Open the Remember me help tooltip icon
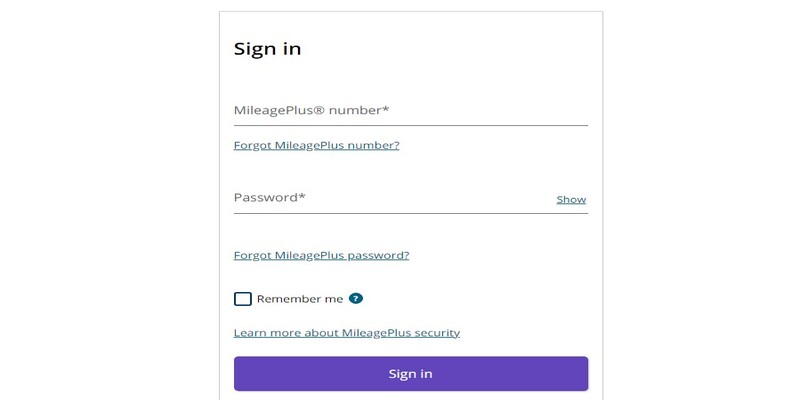Viewport: 800px width, 400px height. point(356,298)
